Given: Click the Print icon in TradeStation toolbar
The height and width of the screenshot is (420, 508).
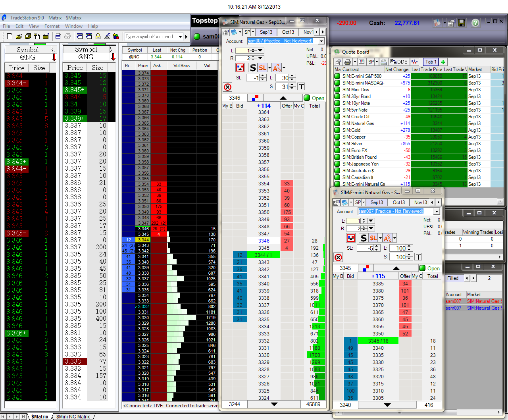Looking at the screenshot, I should pos(67,37).
